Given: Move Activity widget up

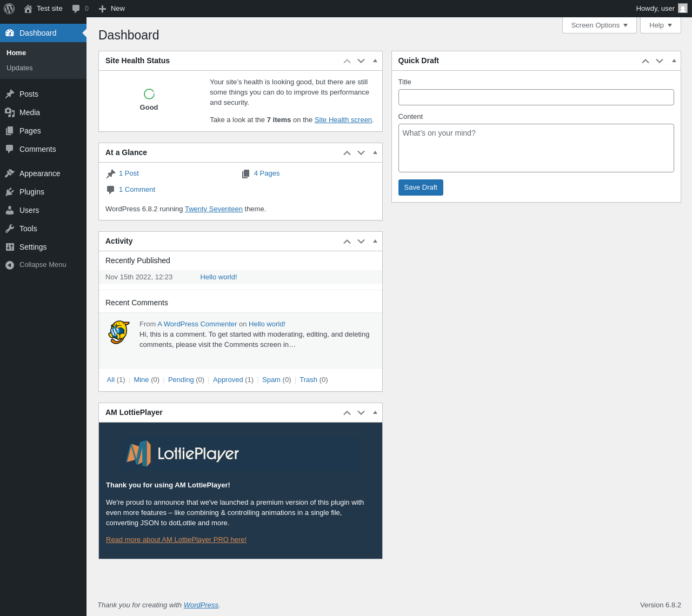Looking at the screenshot, I should click(x=347, y=242).
